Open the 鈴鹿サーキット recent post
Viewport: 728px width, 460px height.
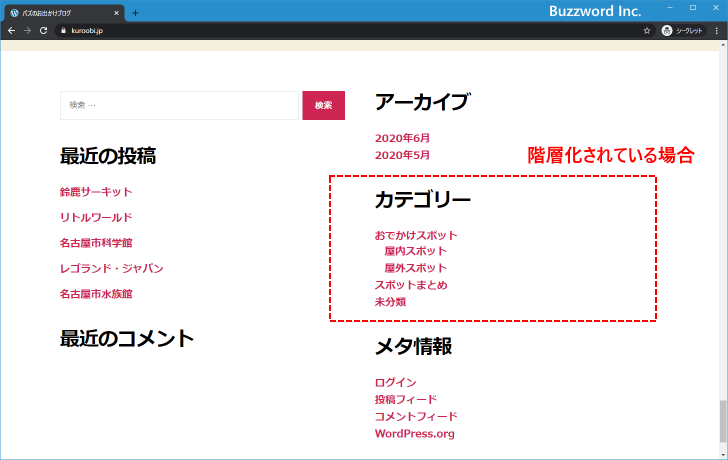tap(96, 192)
